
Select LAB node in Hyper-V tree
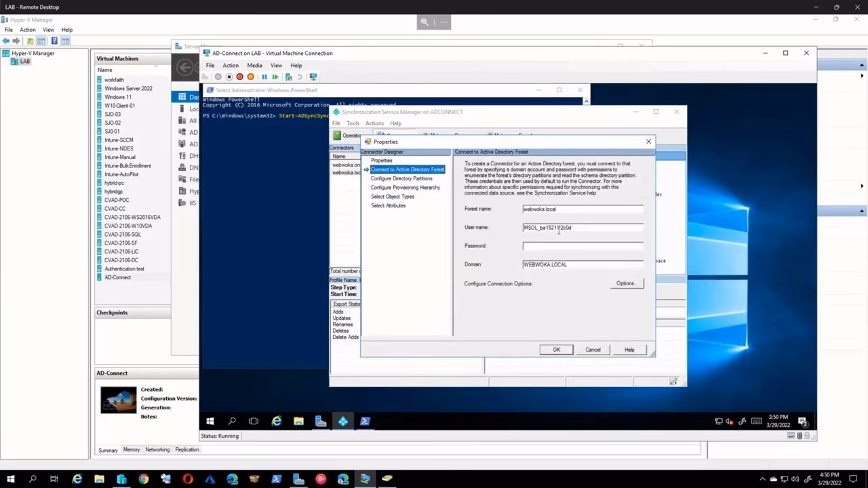click(24, 62)
